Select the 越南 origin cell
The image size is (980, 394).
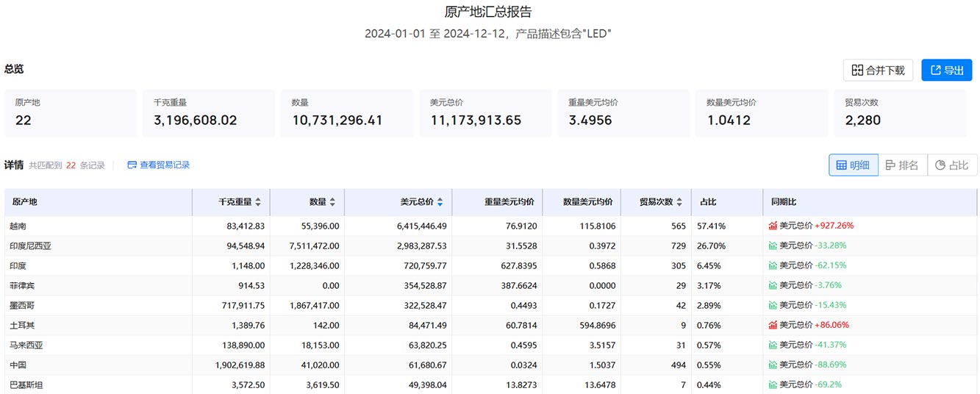[98, 226]
